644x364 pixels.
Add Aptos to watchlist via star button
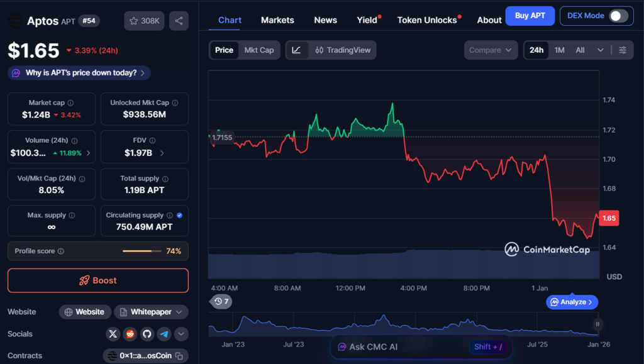tap(144, 21)
